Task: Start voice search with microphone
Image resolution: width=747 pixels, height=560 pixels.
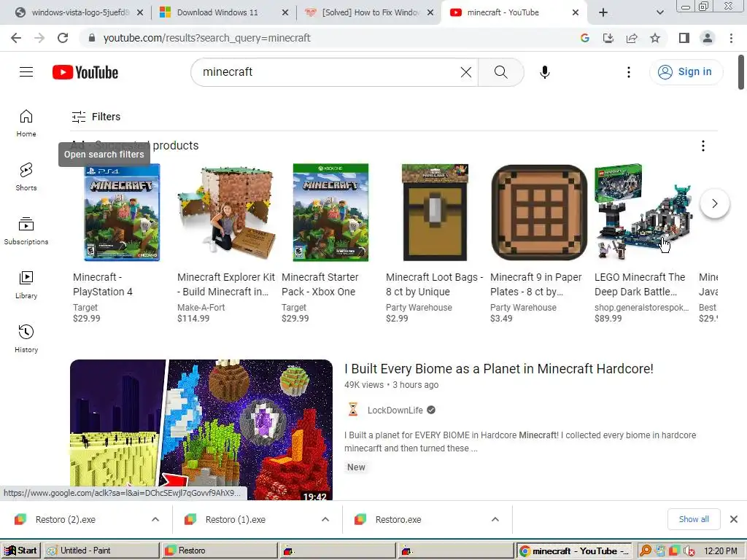Action: pyautogui.click(x=544, y=72)
